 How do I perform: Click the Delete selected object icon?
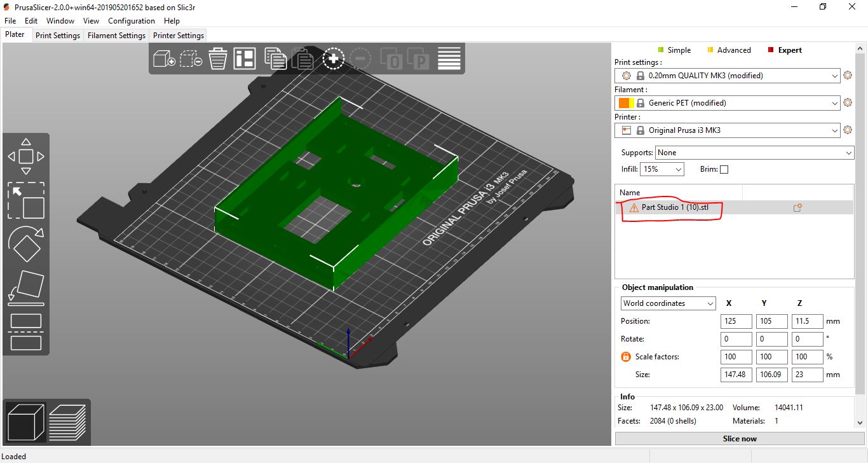pos(191,59)
